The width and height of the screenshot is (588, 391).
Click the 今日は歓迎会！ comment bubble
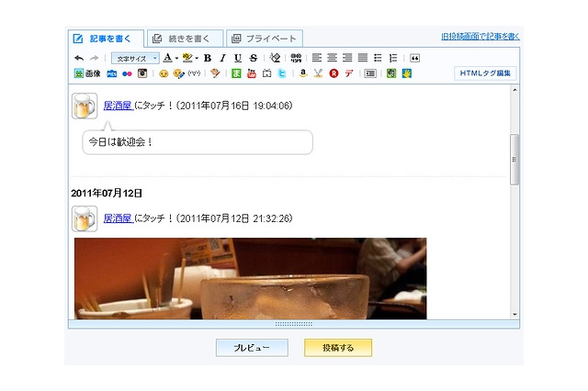[x=198, y=142]
